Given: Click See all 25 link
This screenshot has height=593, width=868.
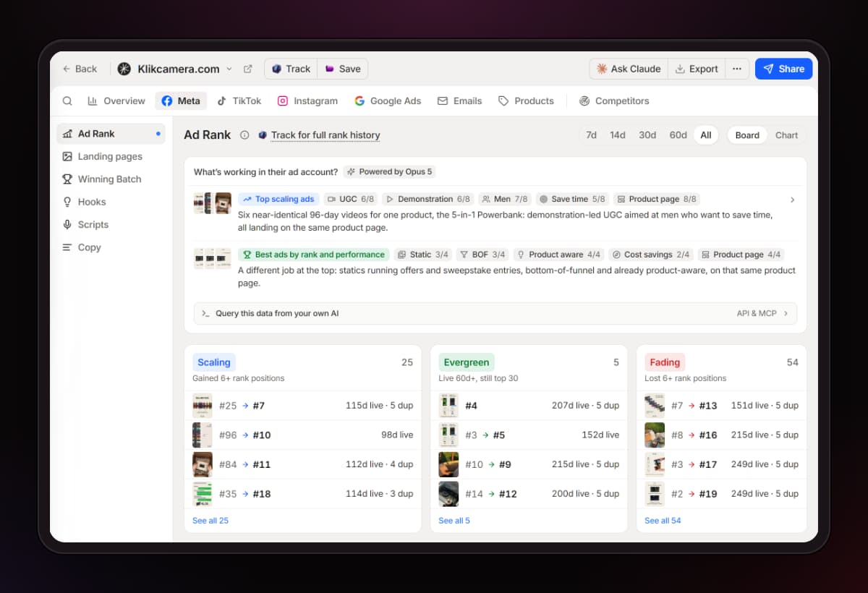Looking at the screenshot, I should (x=210, y=521).
